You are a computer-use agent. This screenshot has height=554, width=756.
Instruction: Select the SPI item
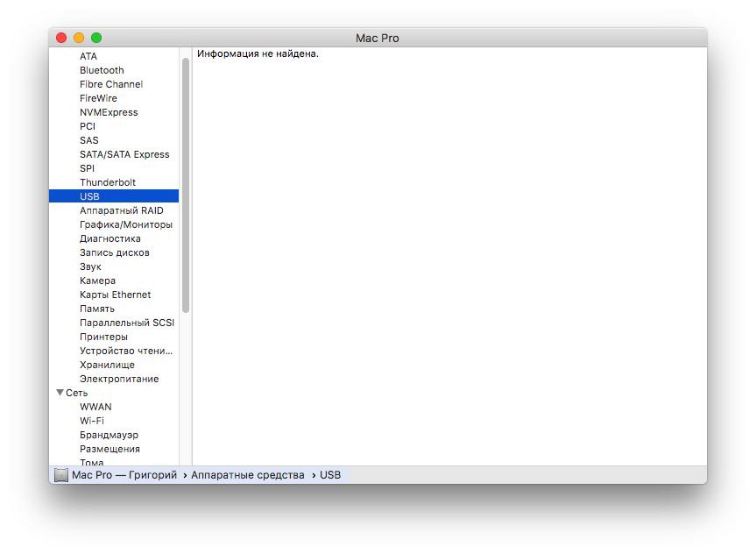pyautogui.click(x=88, y=168)
